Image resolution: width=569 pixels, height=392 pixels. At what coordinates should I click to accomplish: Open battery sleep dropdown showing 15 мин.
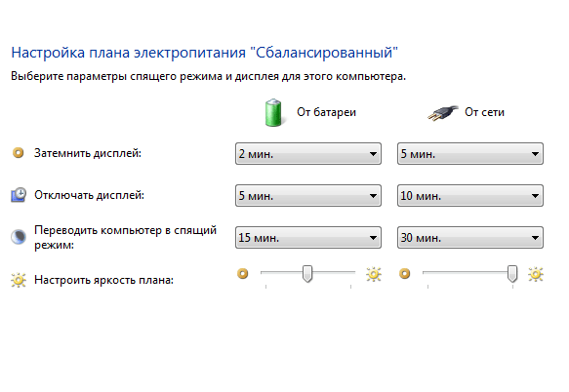[x=308, y=238]
